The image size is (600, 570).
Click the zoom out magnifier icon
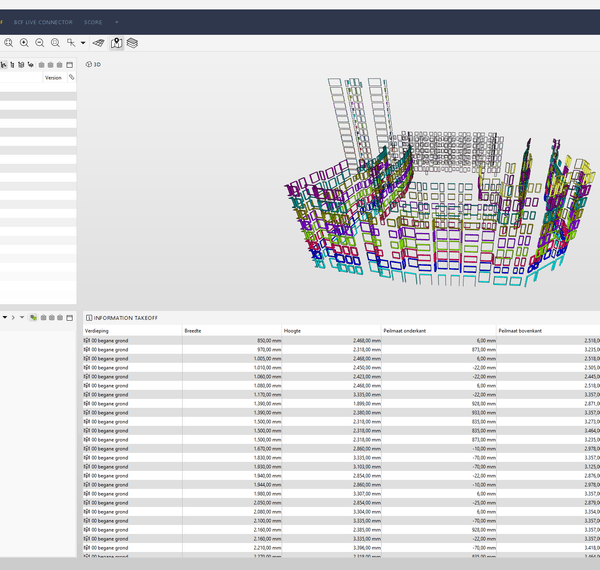[40, 43]
